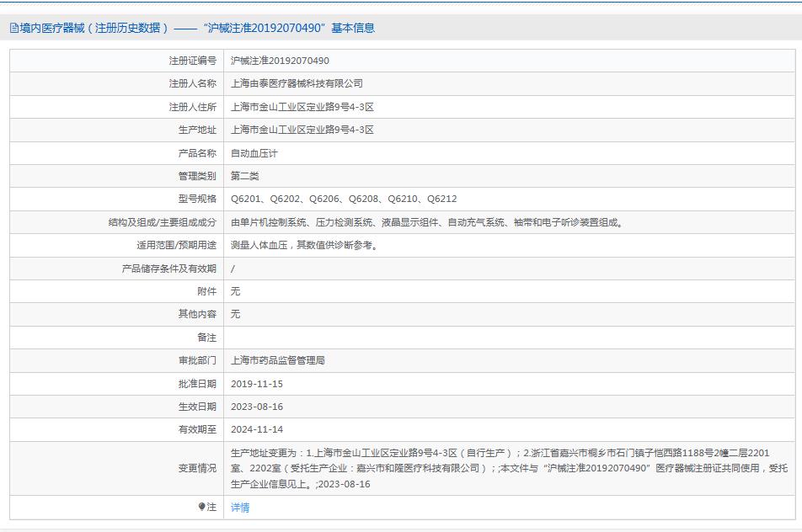Select the 批准日期 2019-11-15 cell
The image size is (802, 532).
point(258,384)
